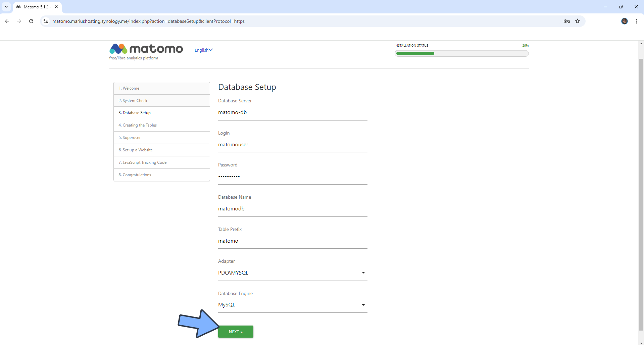Click the Login field with matomouser

pyautogui.click(x=293, y=145)
